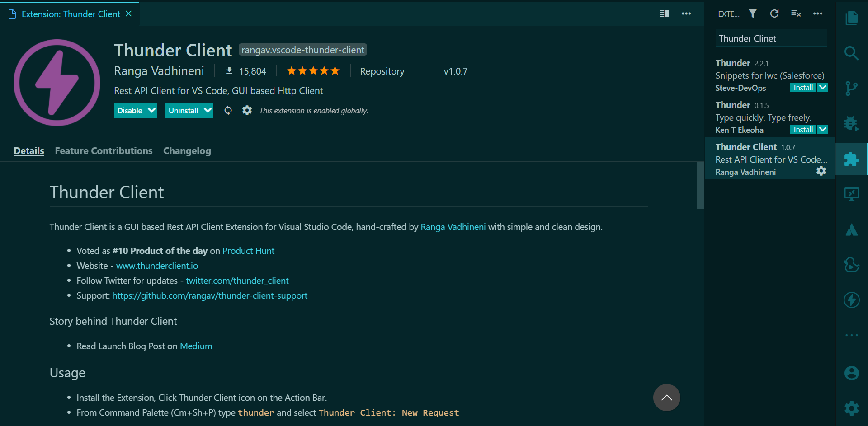Open the Explorer view in the activity bar
The height and width of the screenshot is (426, 868).
coord(852,18)
